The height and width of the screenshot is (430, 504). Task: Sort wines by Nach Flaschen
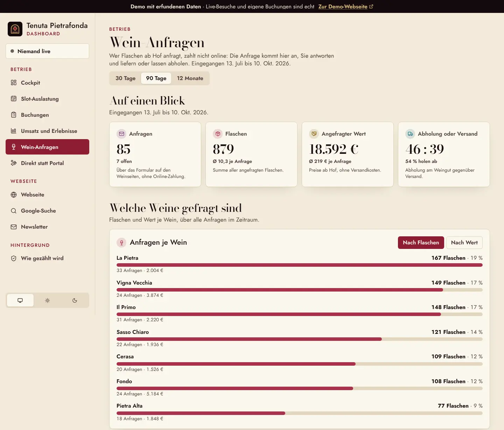tap(421, 243)
